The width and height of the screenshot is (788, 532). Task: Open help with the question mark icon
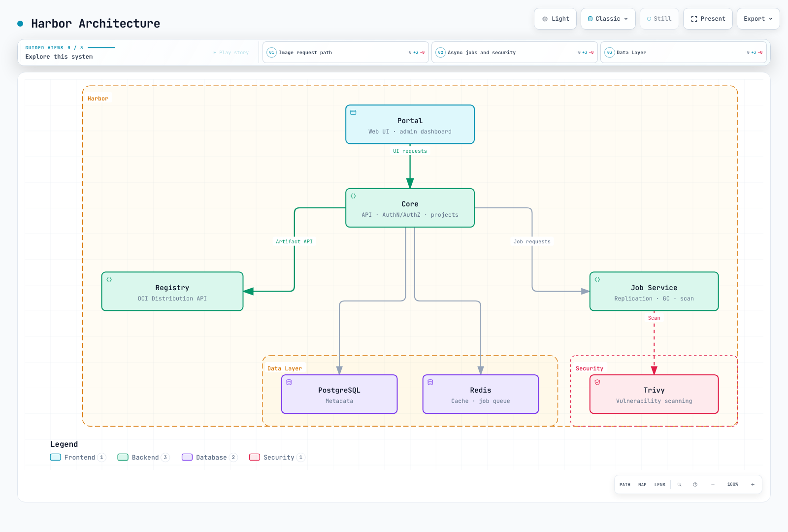[x=695, y=485]
